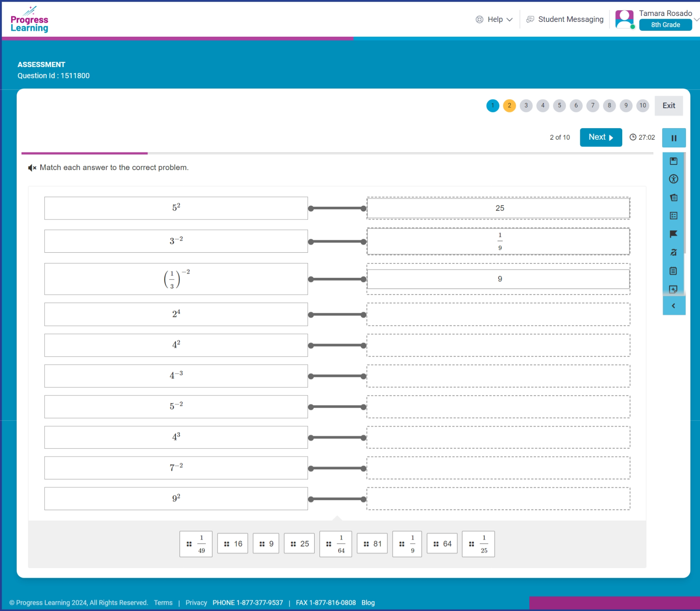Jump to question 6 bubble

tap(576, 106)
